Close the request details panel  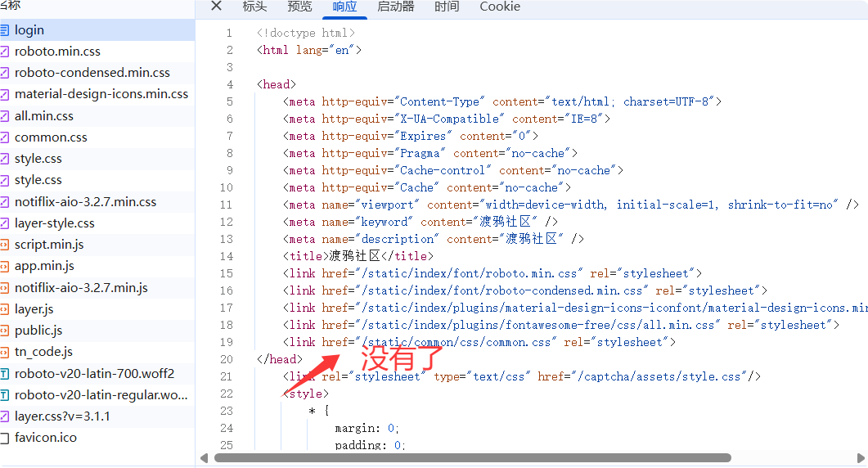click(216, 7)
